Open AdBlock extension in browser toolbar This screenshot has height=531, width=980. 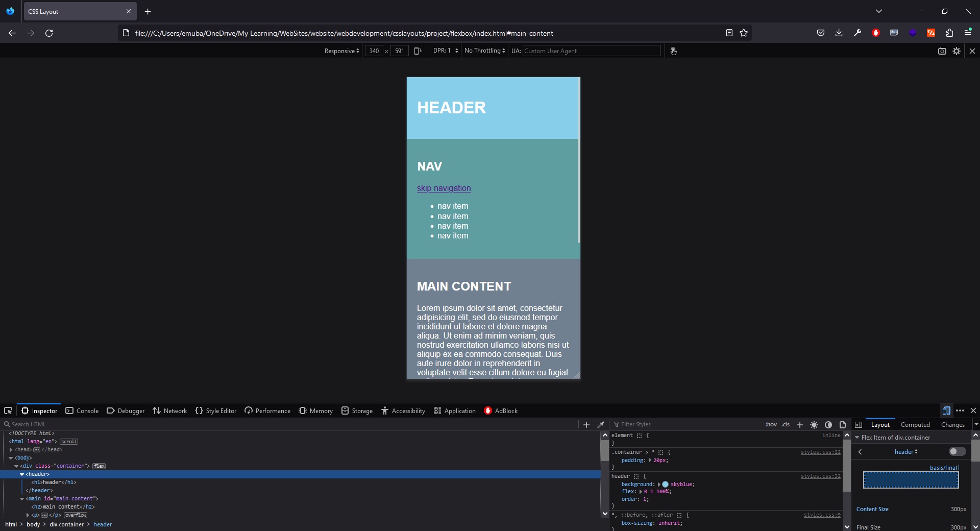[x=876, y=33]
